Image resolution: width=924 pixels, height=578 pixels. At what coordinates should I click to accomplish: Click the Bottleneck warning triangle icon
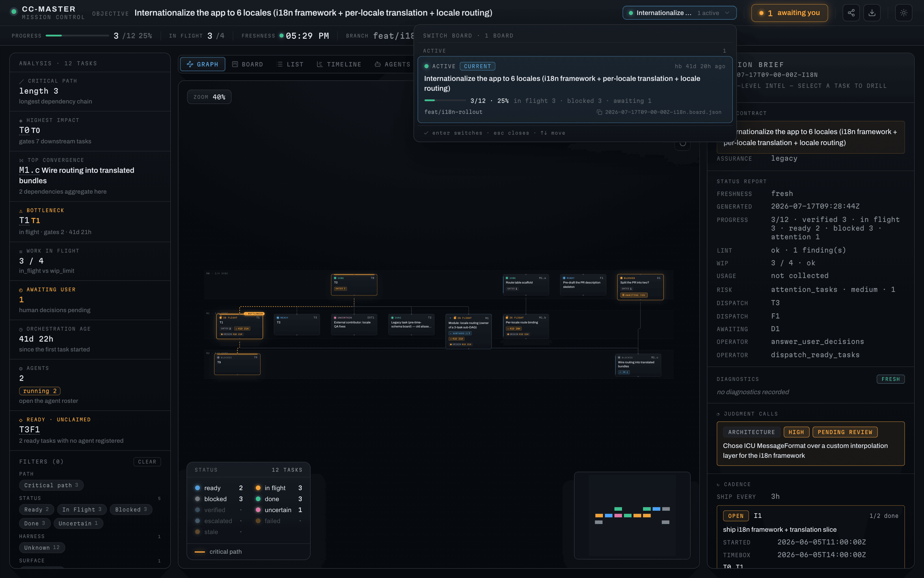[x=21, y=211]
